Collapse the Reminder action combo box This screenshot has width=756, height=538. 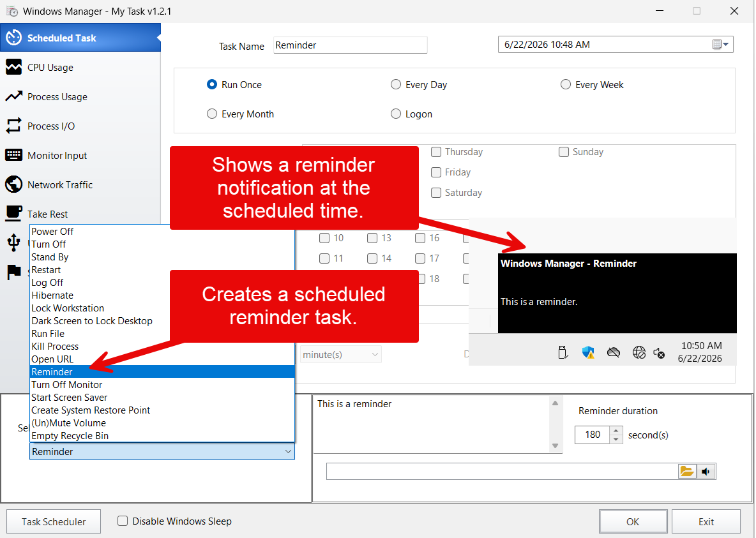(x=162, y=452)
